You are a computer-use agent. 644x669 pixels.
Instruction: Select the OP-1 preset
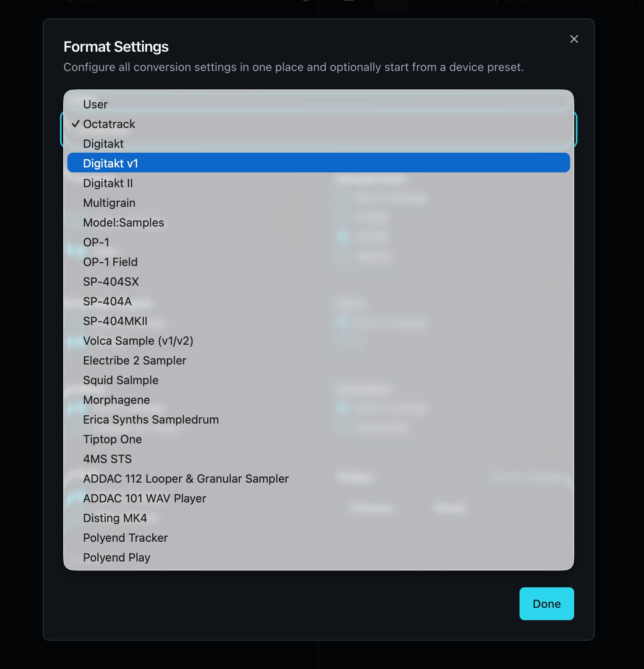(x=96, y=242)
